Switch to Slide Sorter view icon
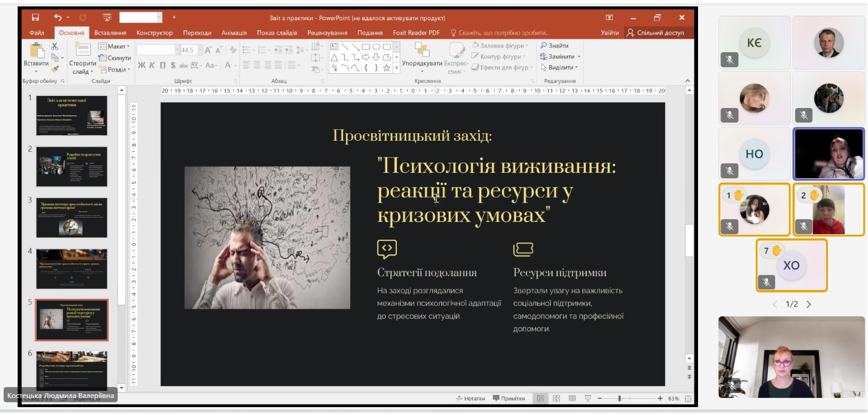868x415 pixels. 556,399
